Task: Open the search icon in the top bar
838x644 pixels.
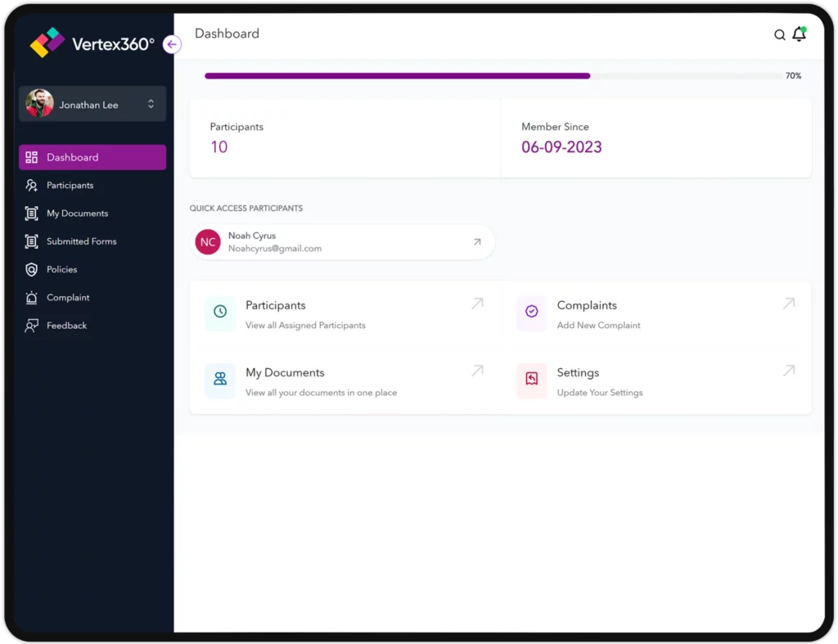Action: click(780, 34)
